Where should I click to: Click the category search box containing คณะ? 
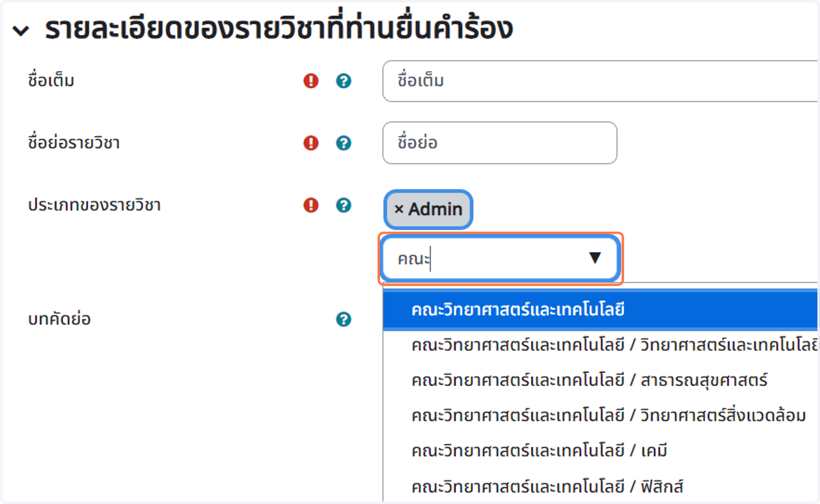500,258
